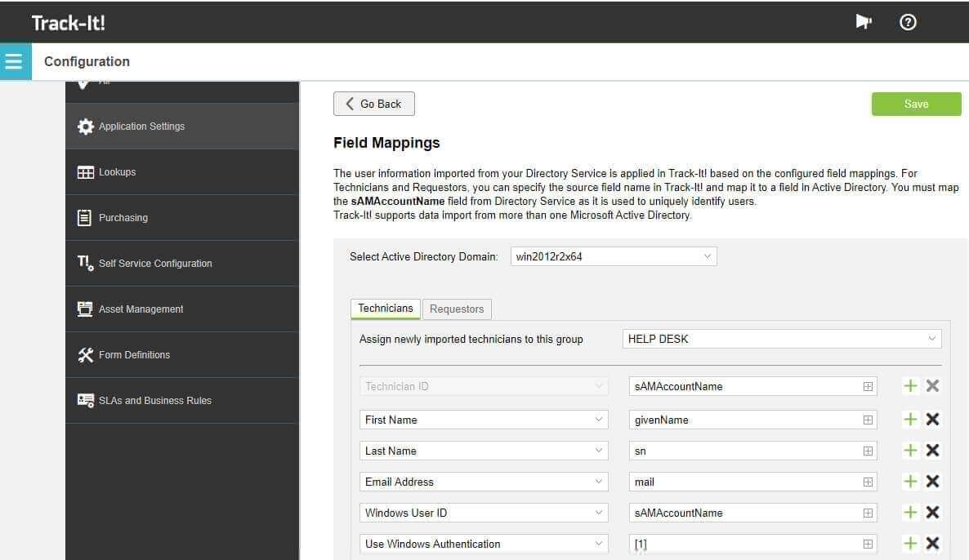Select the Technicians tab
Image resolution: width=969 pixels, height=560 pixels.
tap(386, 308)
